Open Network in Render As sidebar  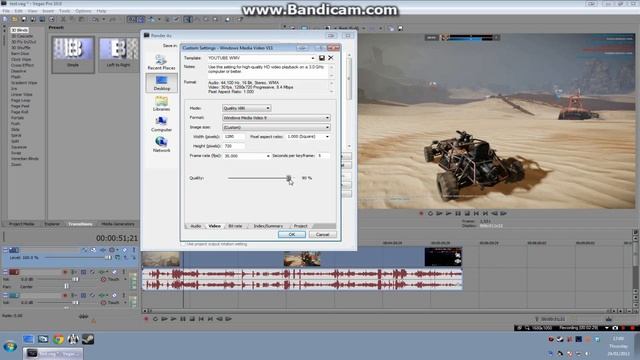[161, 144]
